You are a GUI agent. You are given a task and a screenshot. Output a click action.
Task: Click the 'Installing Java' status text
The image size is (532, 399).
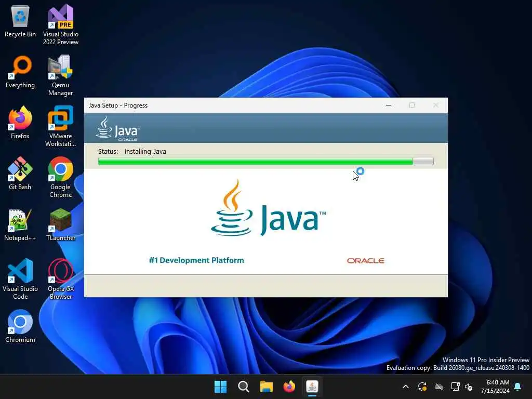[x=145, y=151]
